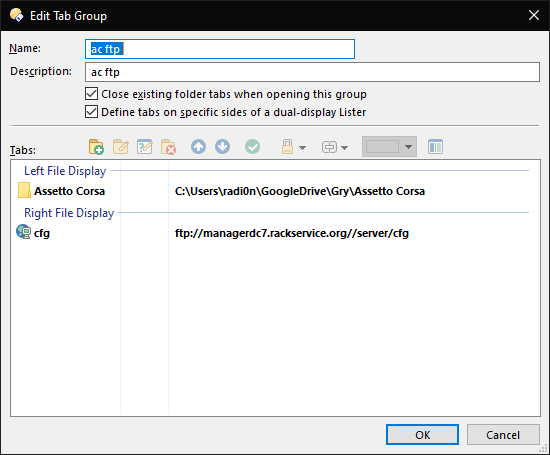
Task: Click the OK button
Action: [422, 435]
